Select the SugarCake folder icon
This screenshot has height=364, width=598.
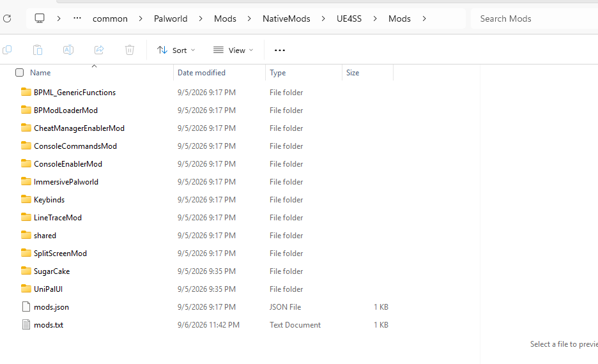coord(26,271)
